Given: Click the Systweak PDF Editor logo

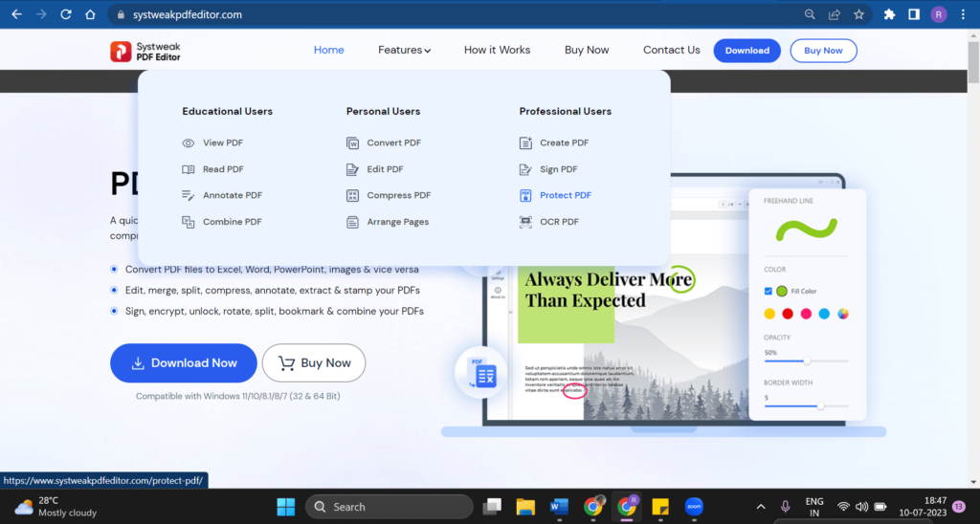Looking at the screenshot, I should tap(145, 52).
